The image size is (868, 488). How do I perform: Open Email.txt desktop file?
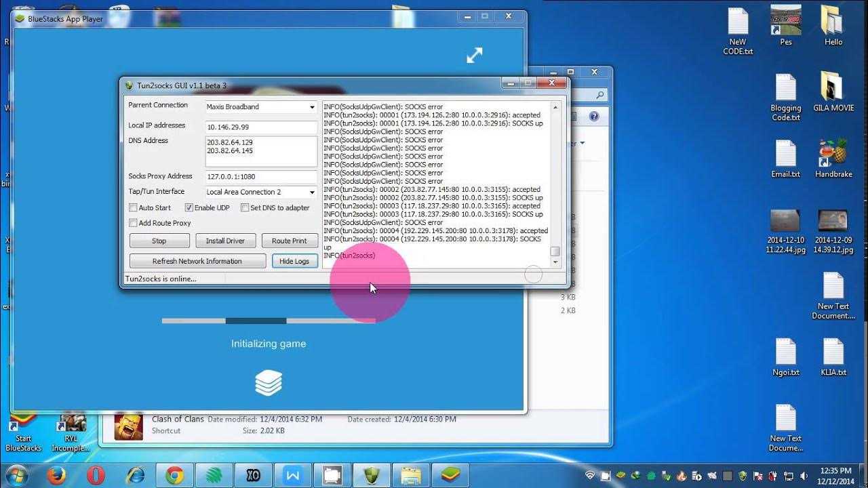tap(785, 159)
